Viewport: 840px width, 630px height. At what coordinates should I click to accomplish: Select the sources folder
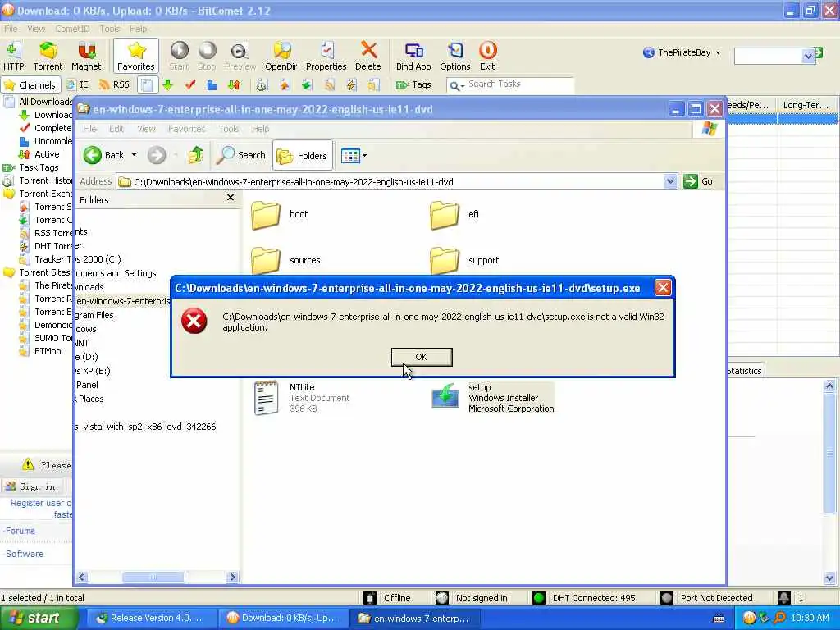tap(285, 260)
